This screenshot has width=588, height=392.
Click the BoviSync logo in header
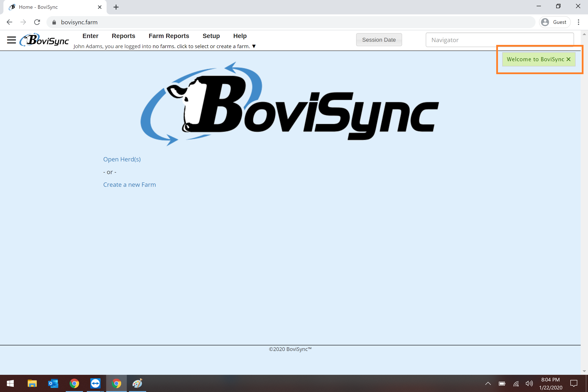[44, 40]
